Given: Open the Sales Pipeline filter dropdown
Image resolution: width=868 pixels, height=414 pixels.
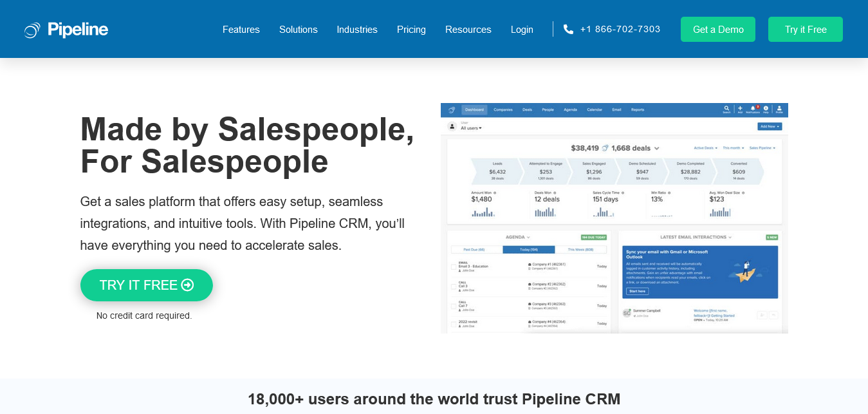Looking at the screenshot, I should [x=762, y=148].
